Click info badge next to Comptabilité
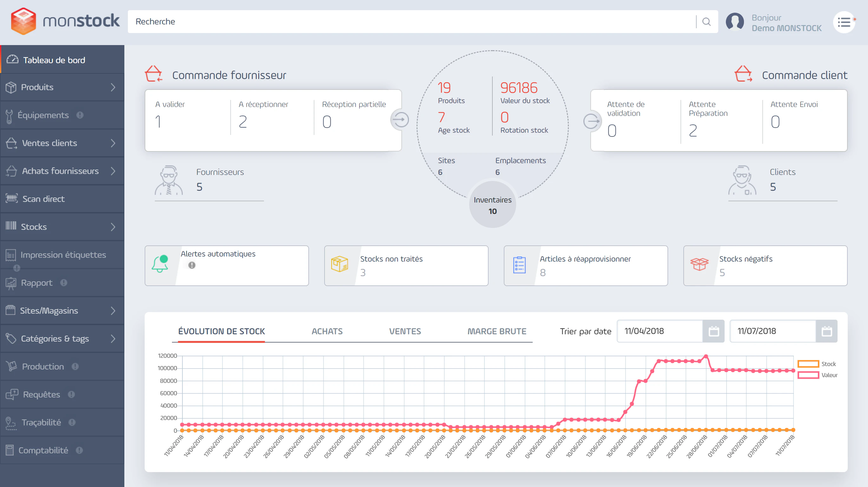Image resolution: width=868 pixels, height=487 pixels. pyautogui.click(x=79, y=450)
